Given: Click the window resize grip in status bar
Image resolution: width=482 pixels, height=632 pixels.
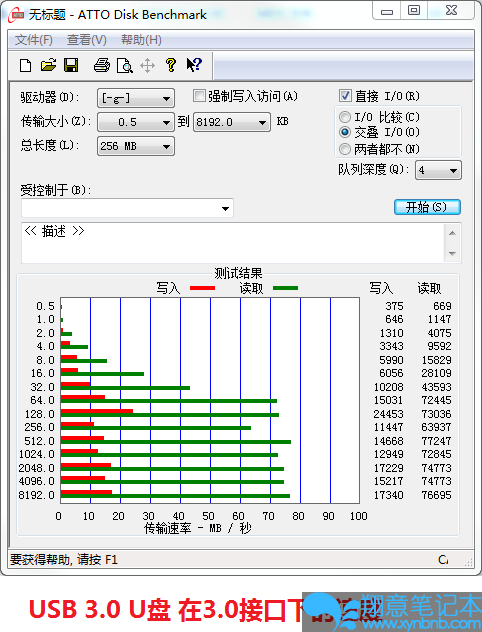Looking at the screenshot, I should (468, 561).
